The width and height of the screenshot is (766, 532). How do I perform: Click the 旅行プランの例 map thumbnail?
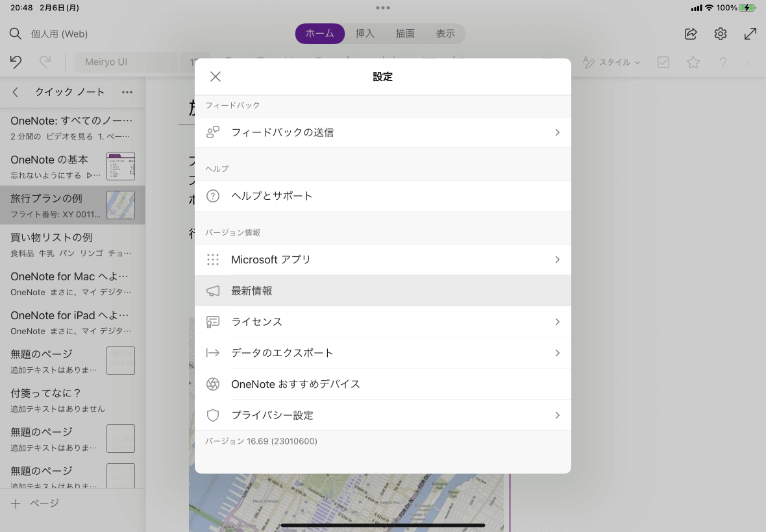(x=121, y=205)
